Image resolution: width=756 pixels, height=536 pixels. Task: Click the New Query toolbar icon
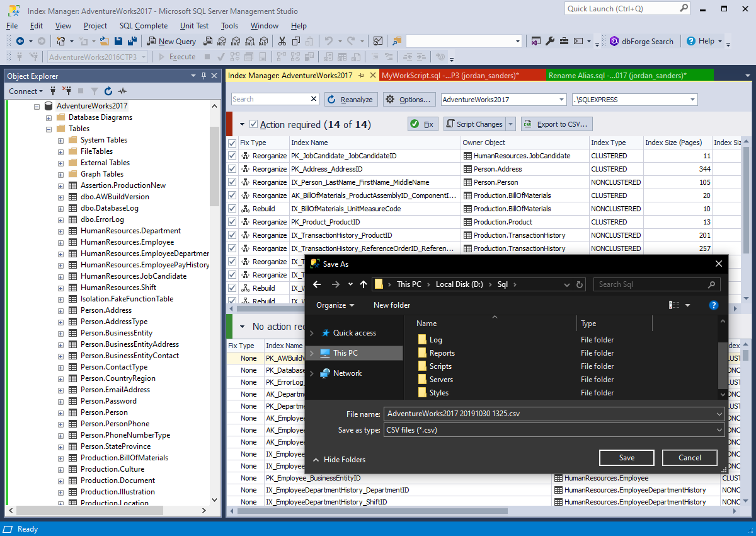point(171,41)
